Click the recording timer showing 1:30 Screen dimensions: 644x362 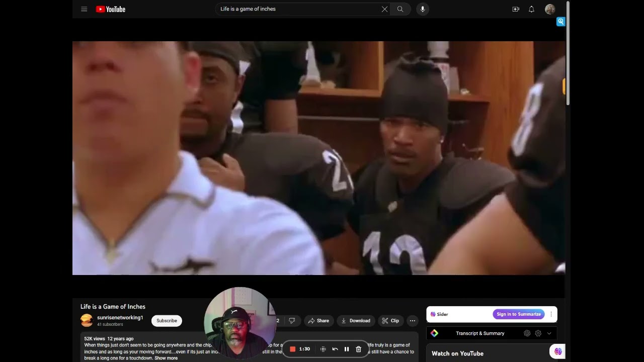[304, 349]
